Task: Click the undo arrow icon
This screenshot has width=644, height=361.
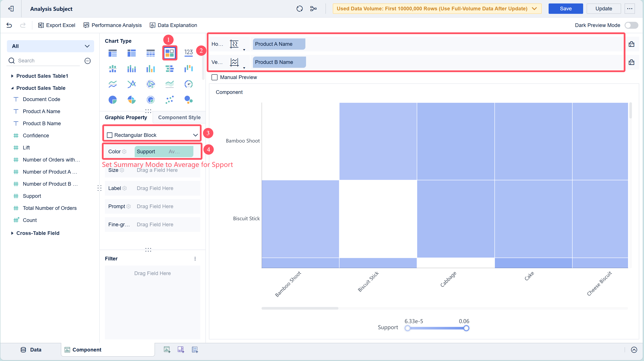Action: coord(9,25)
